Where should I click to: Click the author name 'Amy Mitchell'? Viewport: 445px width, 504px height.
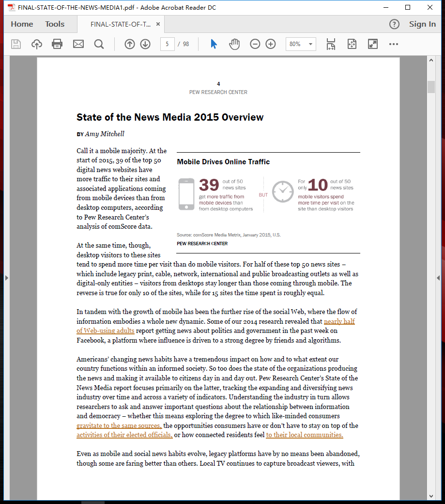(105, 134)
